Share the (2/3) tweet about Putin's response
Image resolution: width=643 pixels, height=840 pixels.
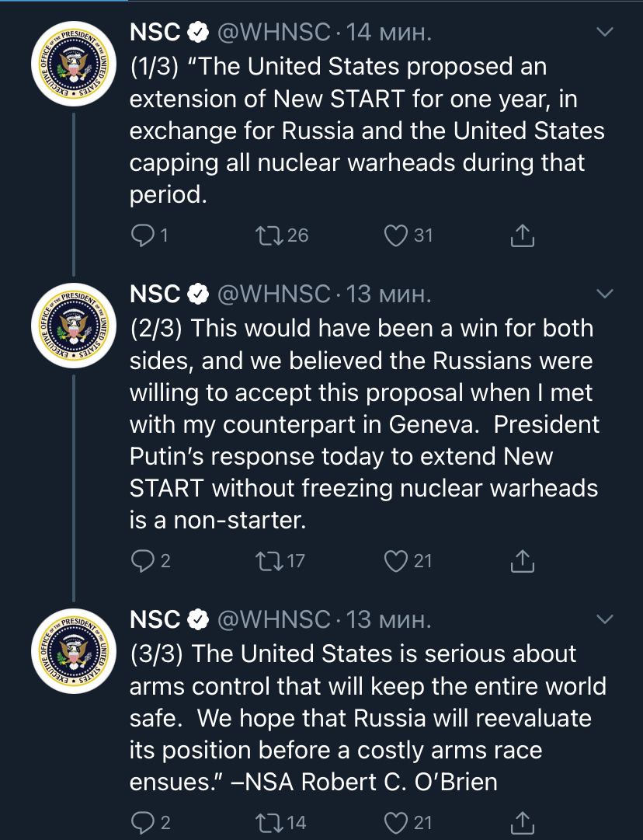tap(522, 561)
